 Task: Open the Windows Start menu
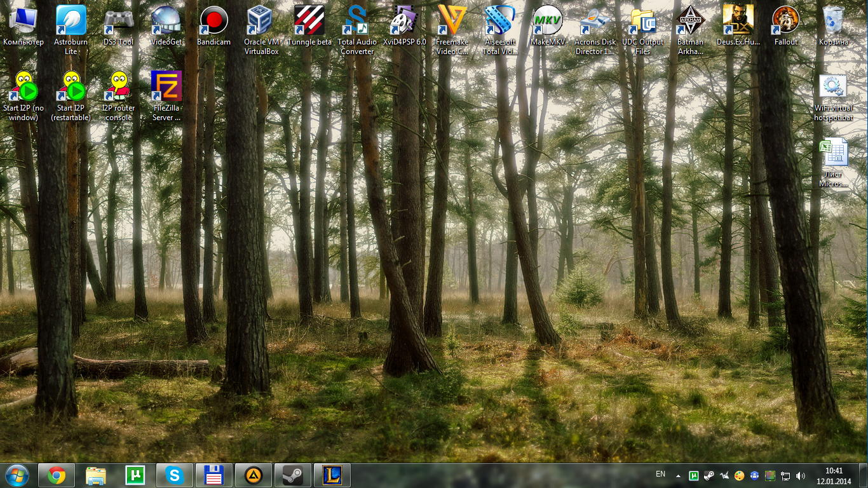tap(17, 475)
